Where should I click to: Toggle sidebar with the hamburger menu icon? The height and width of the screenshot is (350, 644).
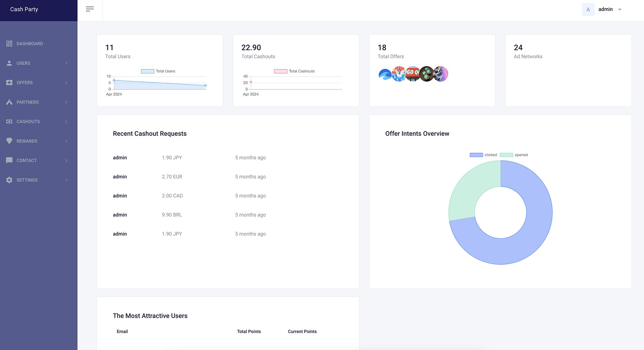tap(90, 9)
